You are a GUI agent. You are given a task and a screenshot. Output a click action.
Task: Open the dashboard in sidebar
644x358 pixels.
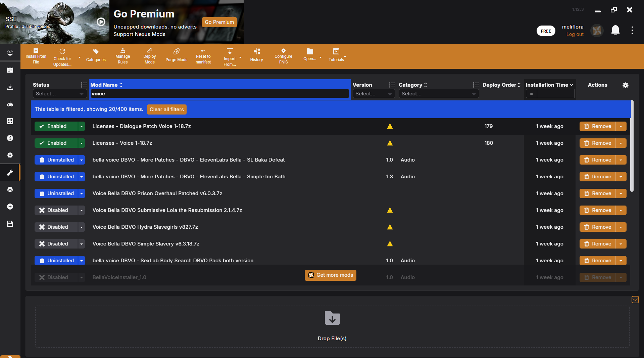click(x=10, y=53)
